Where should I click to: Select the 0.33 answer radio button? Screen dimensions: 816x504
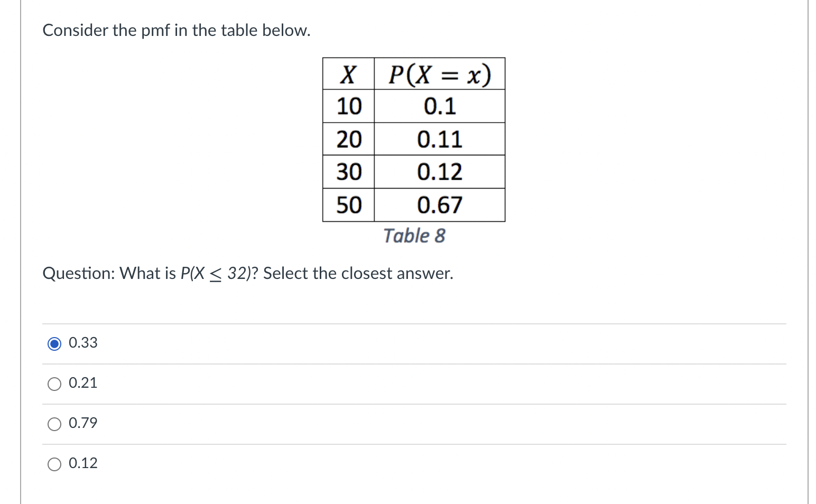[x=54, y=343]
